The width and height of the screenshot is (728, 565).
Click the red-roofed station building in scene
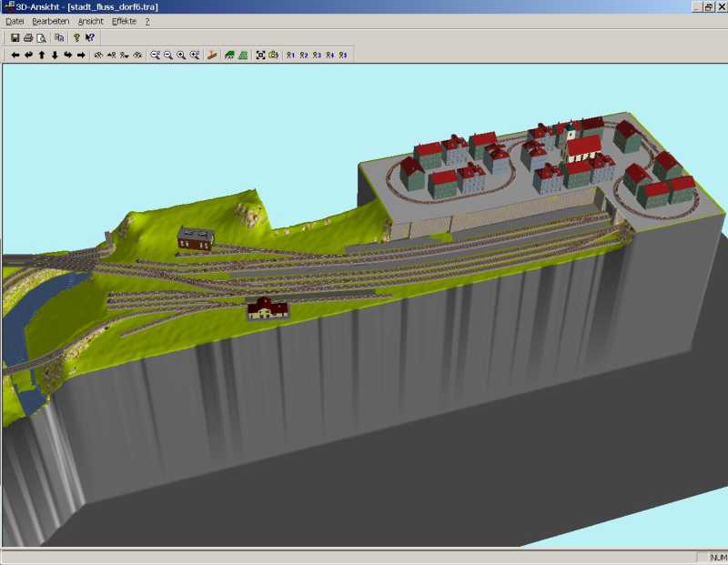click(267, 309)
